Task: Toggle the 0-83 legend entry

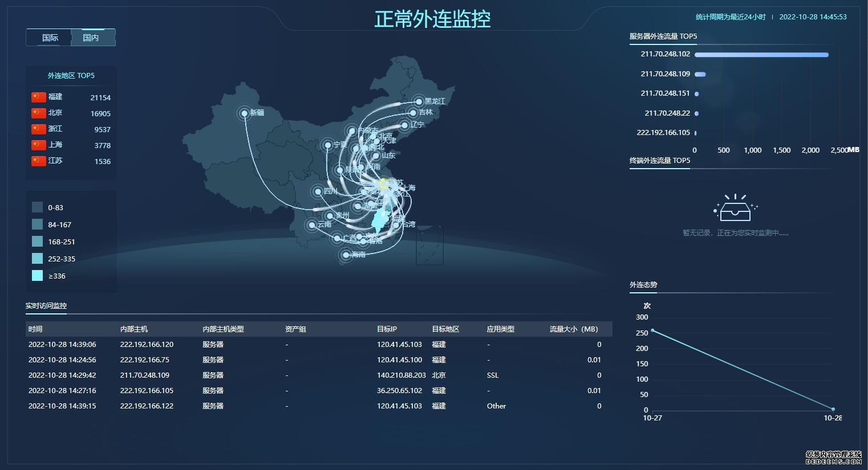Action: (37, 207)
